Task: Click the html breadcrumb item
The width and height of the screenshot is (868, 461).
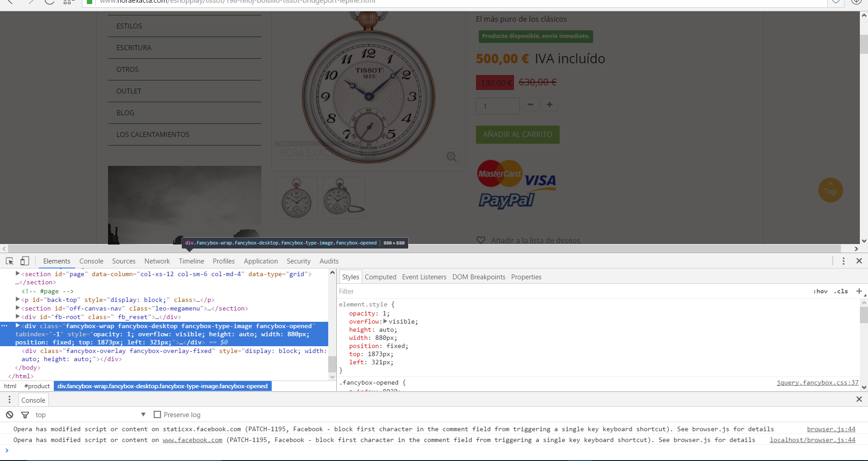Action: (x=10, y=386)
